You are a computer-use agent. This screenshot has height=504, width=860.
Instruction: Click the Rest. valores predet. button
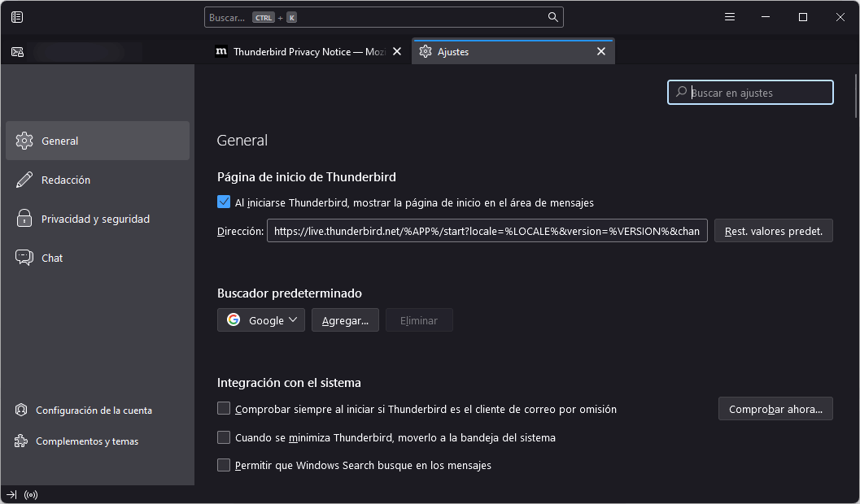[x=773, y=231]
